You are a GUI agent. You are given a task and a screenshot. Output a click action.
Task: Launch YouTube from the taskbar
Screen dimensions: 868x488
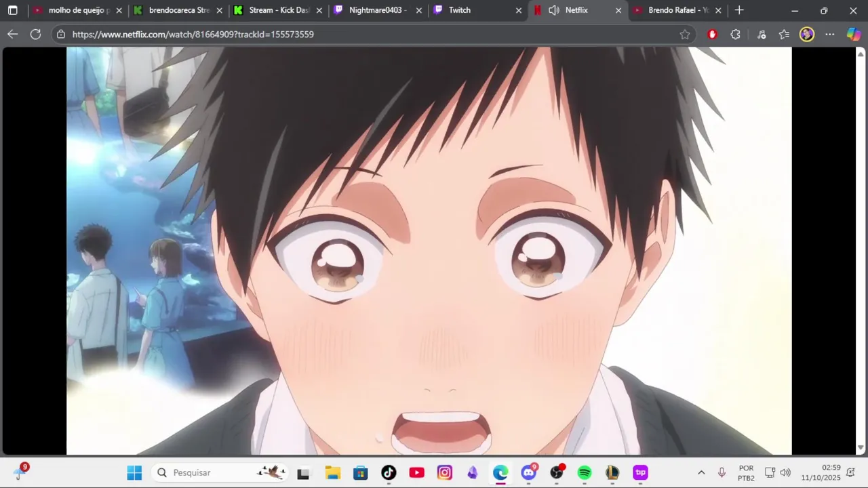pos(416,473)
